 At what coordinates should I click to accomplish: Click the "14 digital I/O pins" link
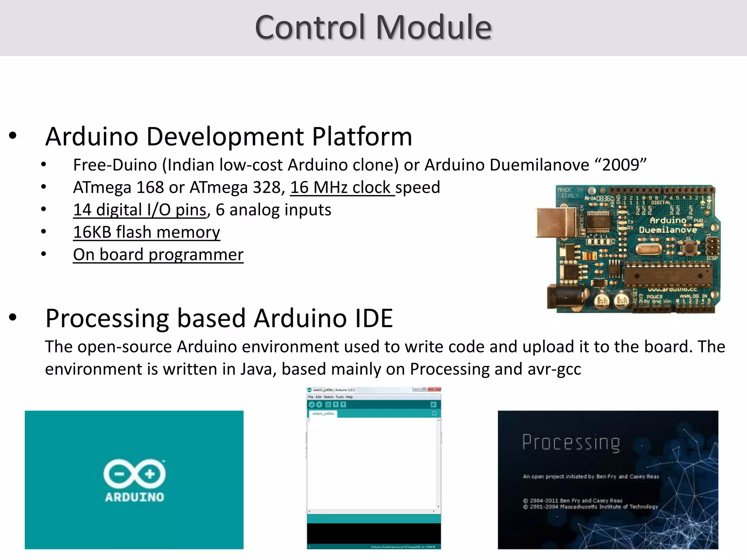(x=140, y=210)
